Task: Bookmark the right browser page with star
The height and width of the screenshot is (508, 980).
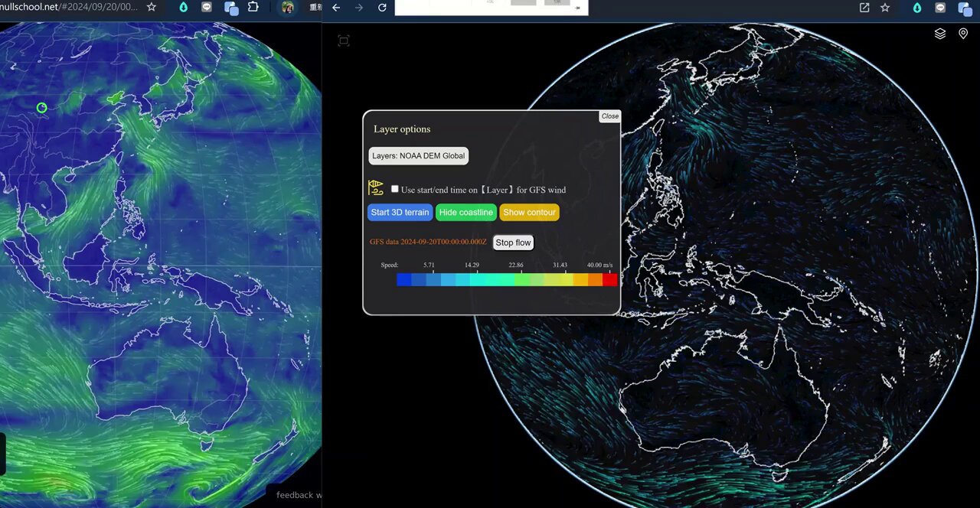Action: coord(885,8)
